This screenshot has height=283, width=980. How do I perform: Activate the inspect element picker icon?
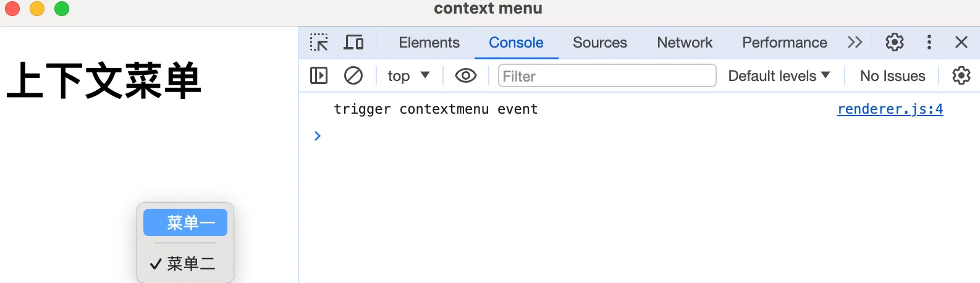coord(319,43)
